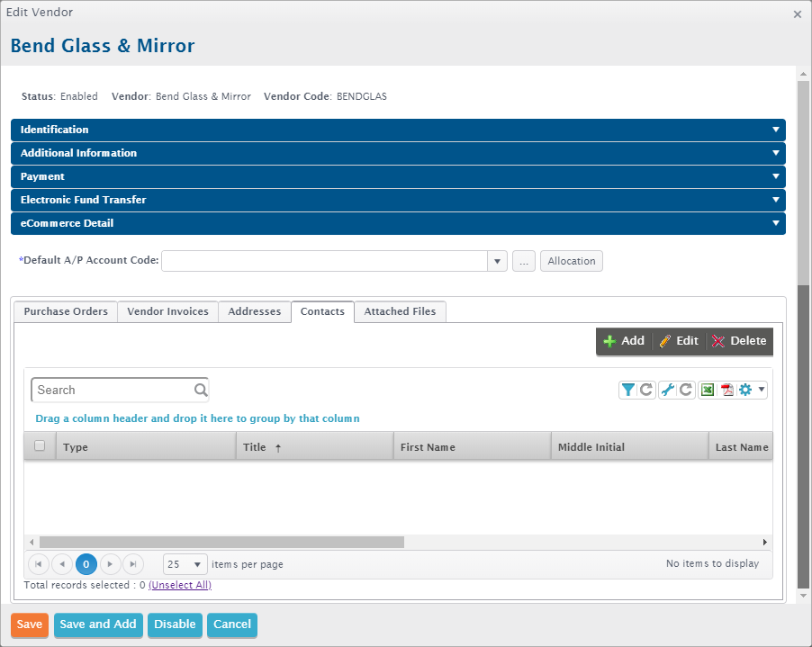Go to the last page of contacts

133,564
